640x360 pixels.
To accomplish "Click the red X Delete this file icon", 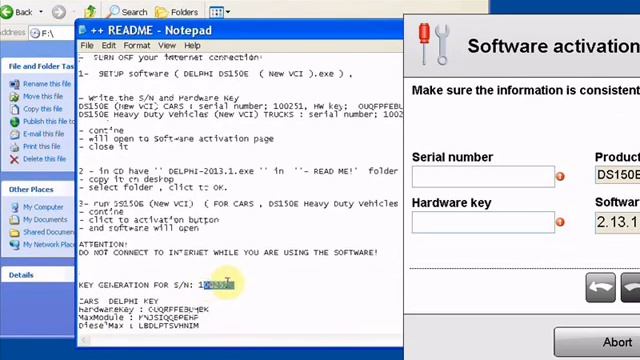I will point(14,160).
